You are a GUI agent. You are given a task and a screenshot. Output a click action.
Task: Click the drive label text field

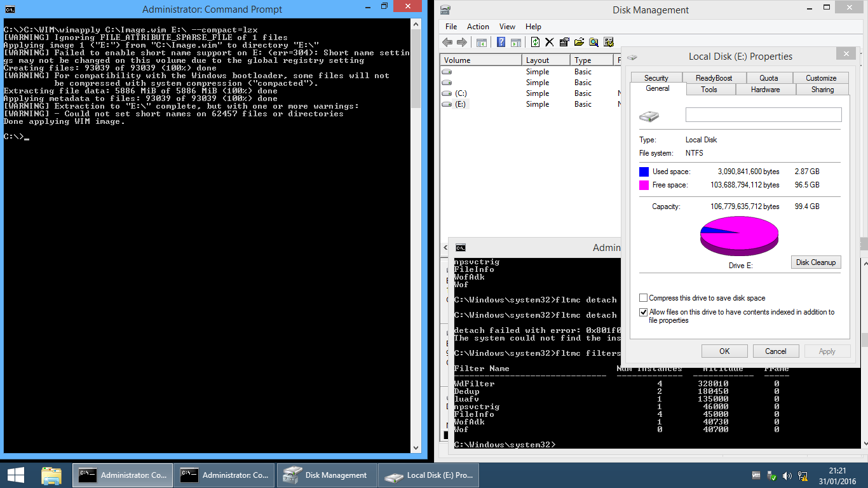(x=763, y=115)
